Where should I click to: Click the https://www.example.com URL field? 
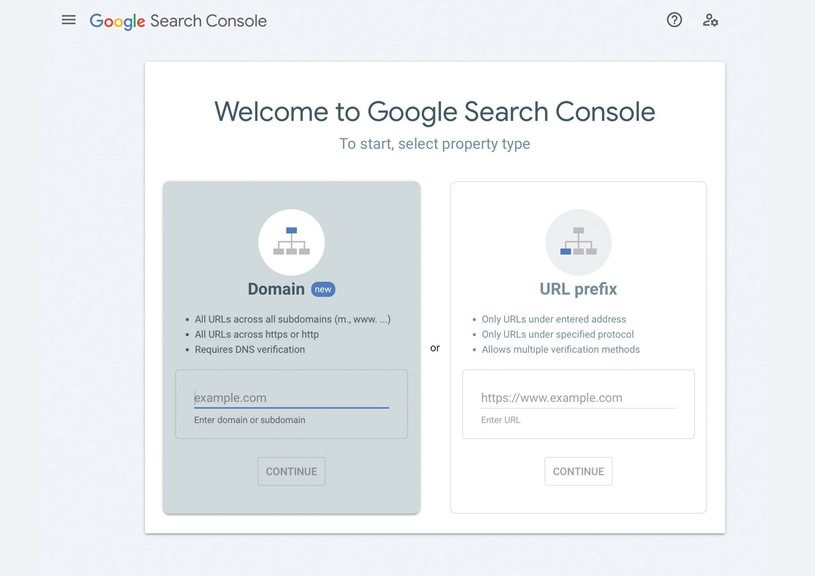pos(578,397)
